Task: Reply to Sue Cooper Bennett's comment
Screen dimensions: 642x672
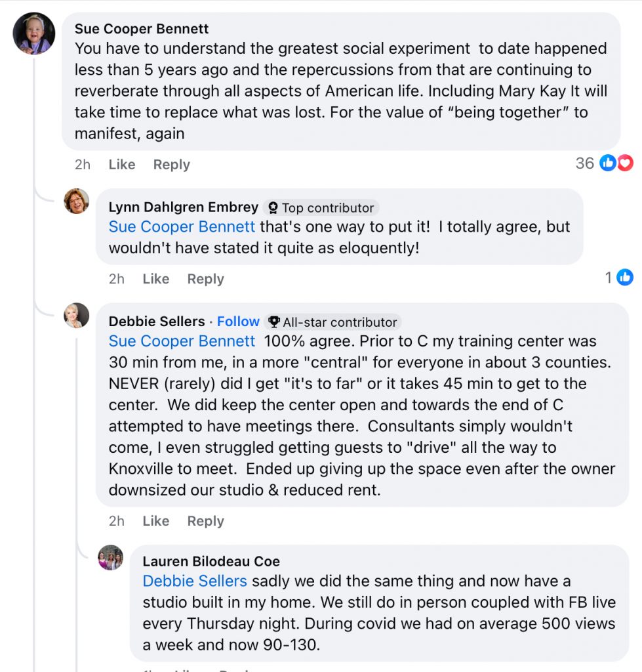Action: (171, 165)
